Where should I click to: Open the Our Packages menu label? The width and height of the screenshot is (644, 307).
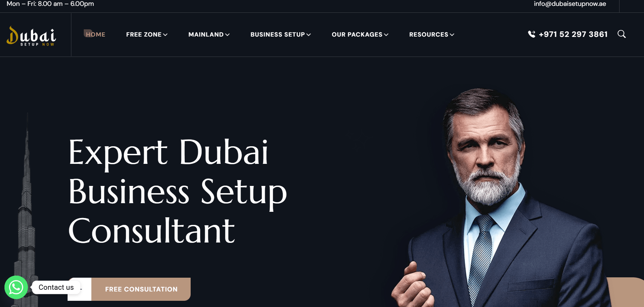tap(357, 34)
